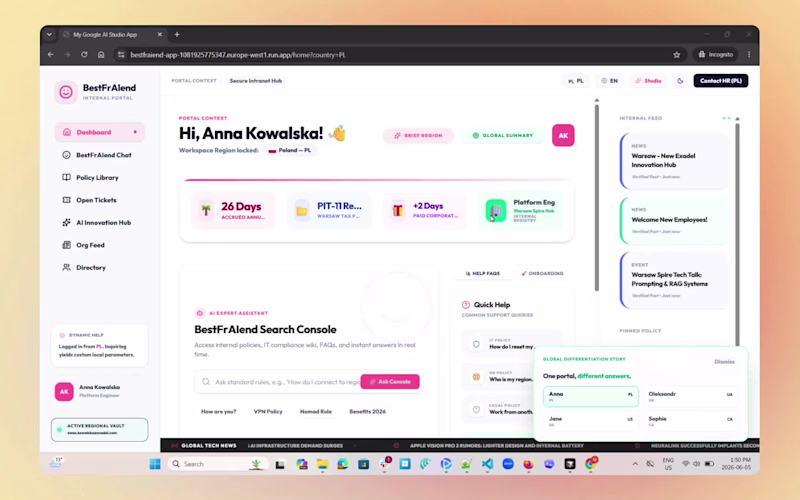Select Anna PL persona card
Screen dimensions: 800x500
click(590, 396)
